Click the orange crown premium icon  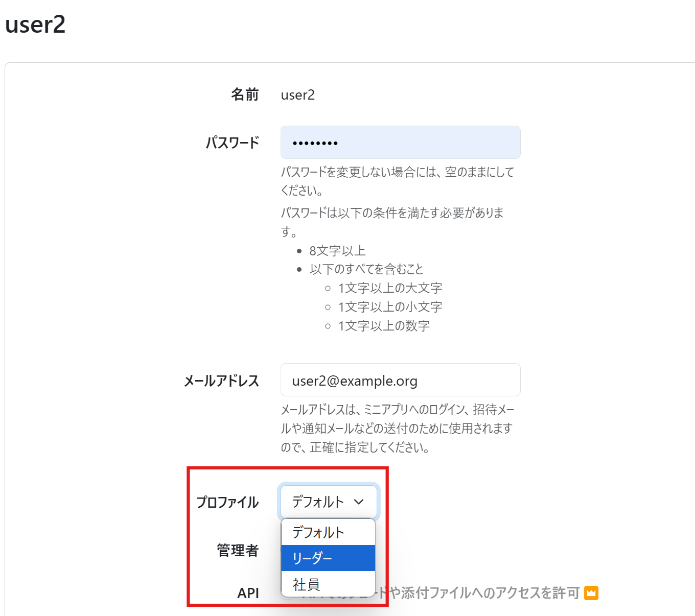pyautogui.click(x=591, y=593)
